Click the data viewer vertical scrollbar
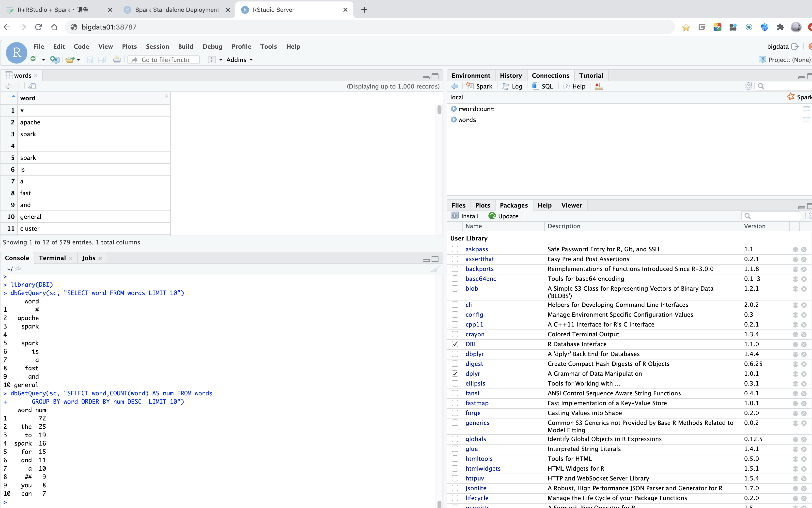This screenshot has width=812, height=508. coord(439,109)
